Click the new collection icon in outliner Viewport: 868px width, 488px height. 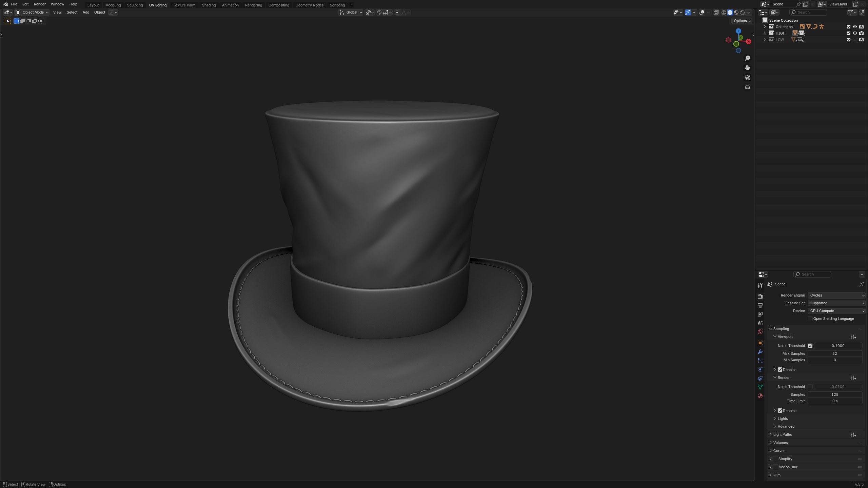tap(862, 13)
